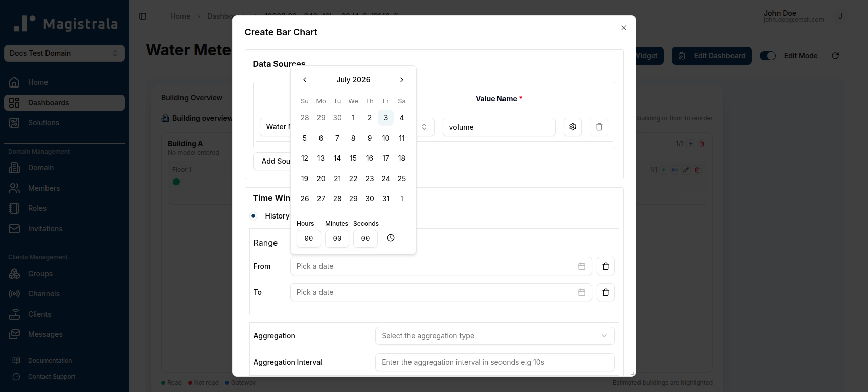Open Home in the sidebar
The width and height of the screenshot is (868, 392).
click(64, 82)
